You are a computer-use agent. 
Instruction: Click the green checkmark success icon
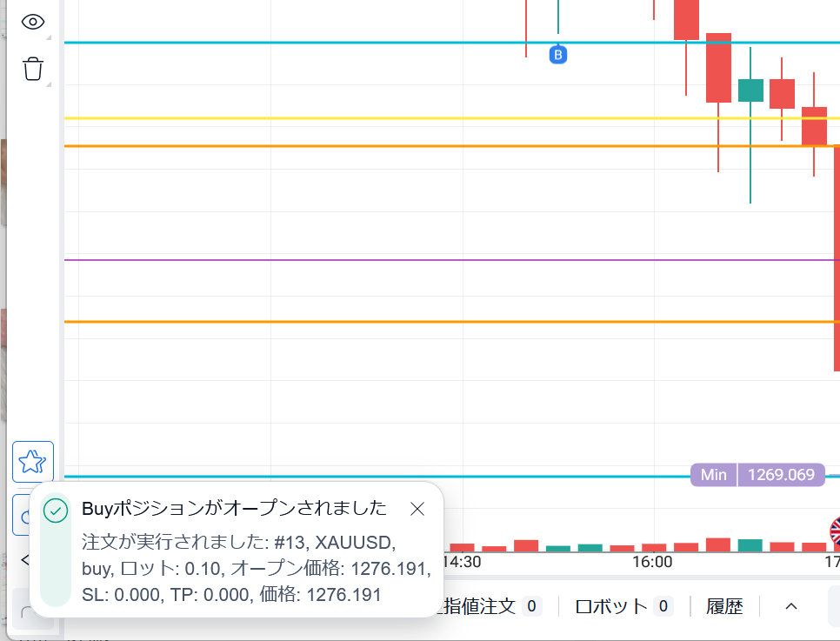click(56, 511)
